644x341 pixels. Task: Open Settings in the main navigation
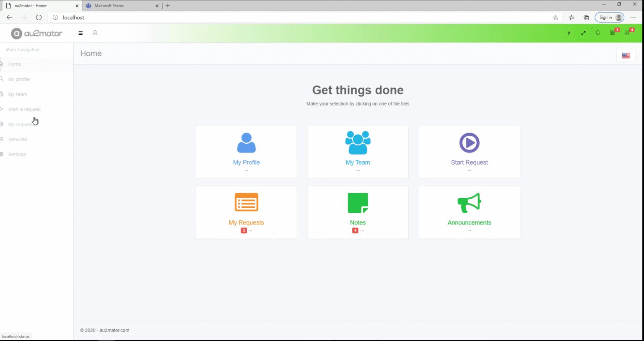(17, 155)
